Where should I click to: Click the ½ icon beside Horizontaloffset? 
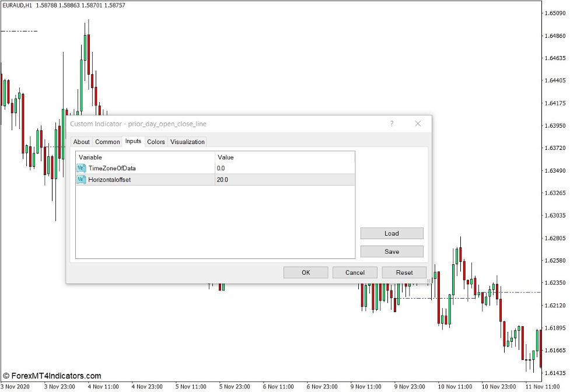tap(81, 180)
